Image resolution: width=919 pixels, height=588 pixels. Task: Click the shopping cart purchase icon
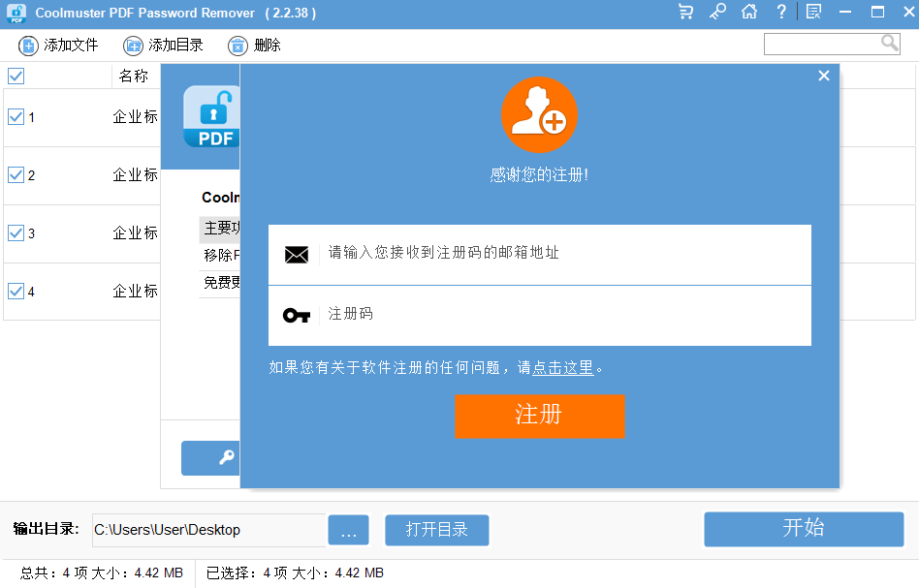[x=686, y=13]
